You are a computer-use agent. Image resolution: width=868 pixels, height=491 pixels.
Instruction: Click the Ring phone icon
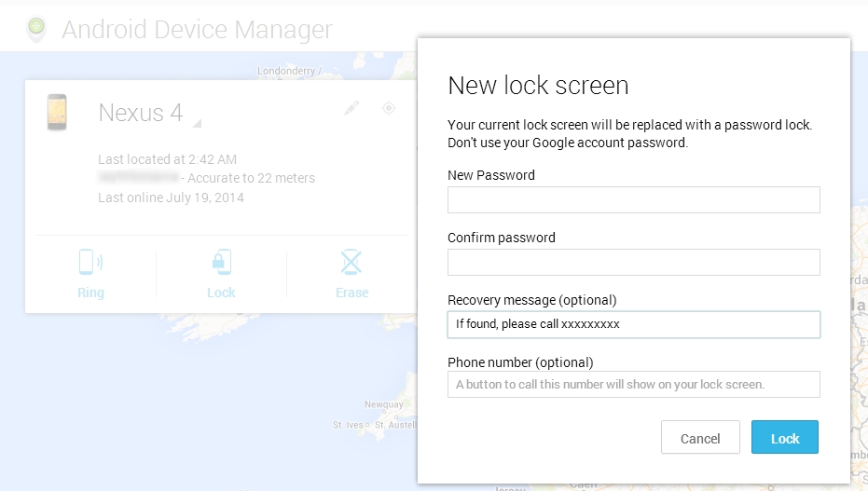[90, 262]
